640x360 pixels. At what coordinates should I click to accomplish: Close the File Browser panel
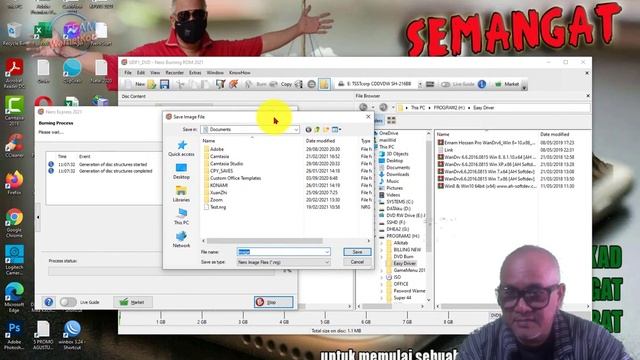(588, 96)
